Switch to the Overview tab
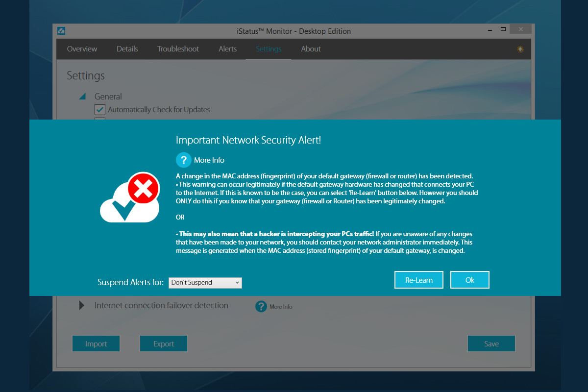 [82, 49]
